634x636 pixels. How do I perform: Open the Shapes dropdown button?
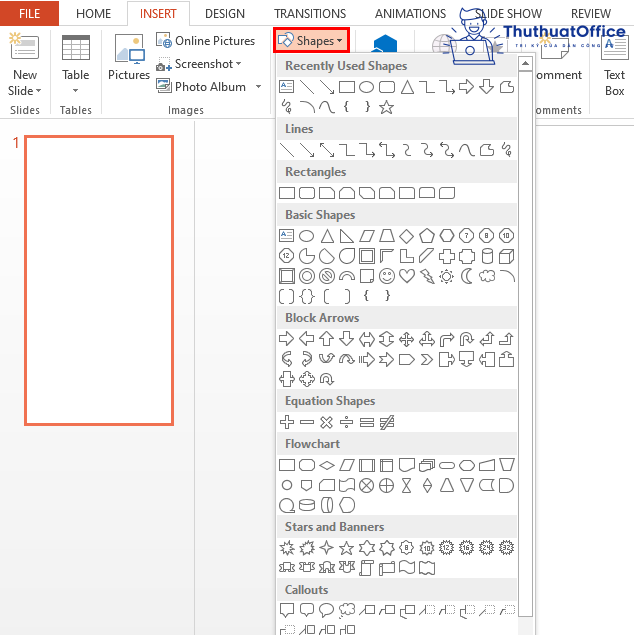click(311, 41)
